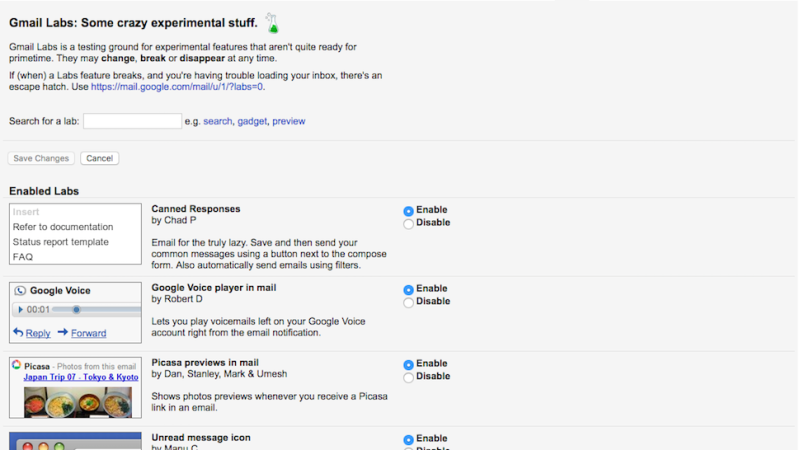The width and height of the screenshot is (800, 450).
Task: Select Disable for Canned Responses
Action: pos(408,223)
